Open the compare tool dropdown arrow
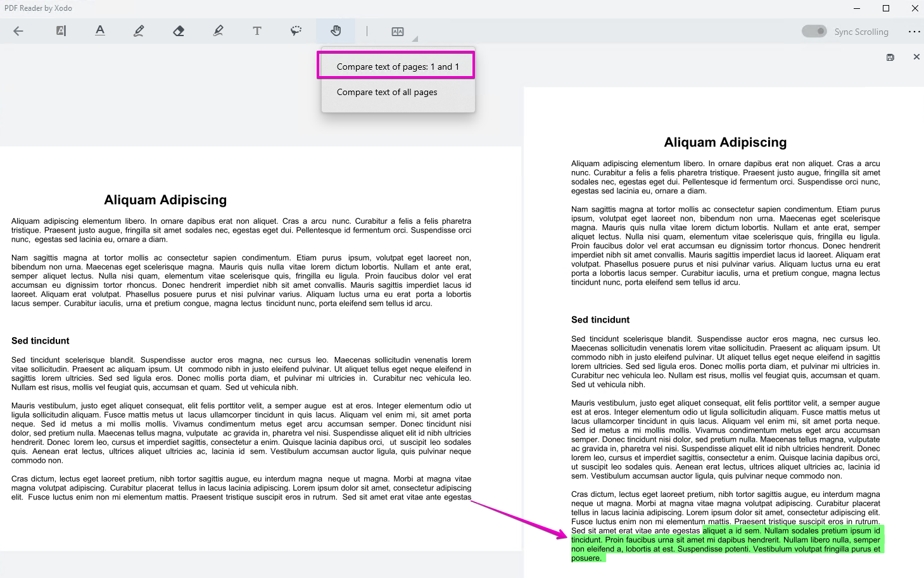Image resolution: width=924 pixels, height=578 pixels. 414,38
